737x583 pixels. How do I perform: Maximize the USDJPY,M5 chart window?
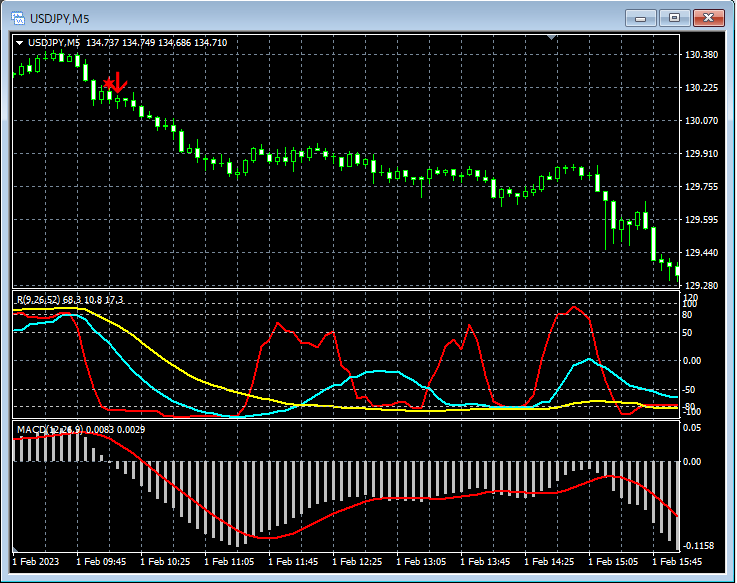pos(674,18)
